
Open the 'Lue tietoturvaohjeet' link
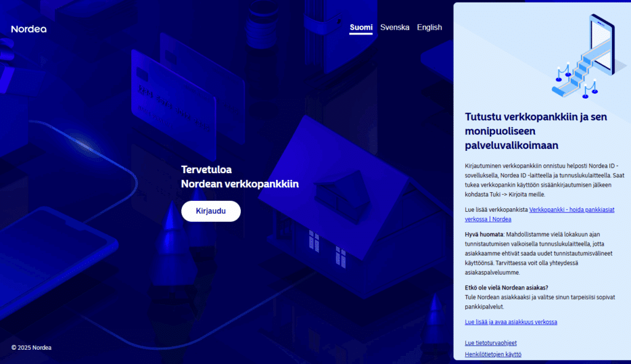(491, 342)
